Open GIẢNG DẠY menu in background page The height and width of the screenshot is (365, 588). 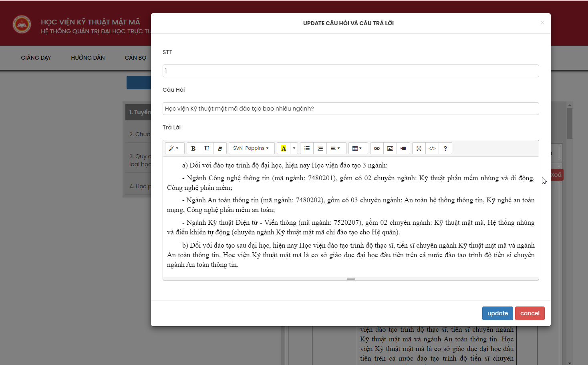coord(36,58)
